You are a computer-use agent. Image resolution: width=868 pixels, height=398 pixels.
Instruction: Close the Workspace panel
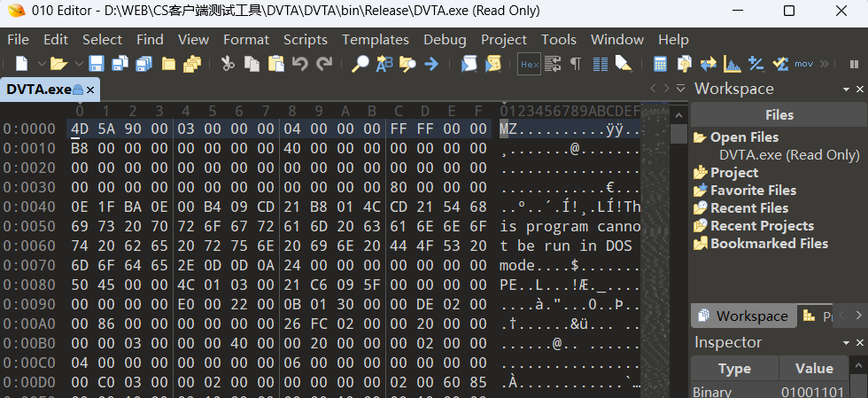(x=860, y=90)
